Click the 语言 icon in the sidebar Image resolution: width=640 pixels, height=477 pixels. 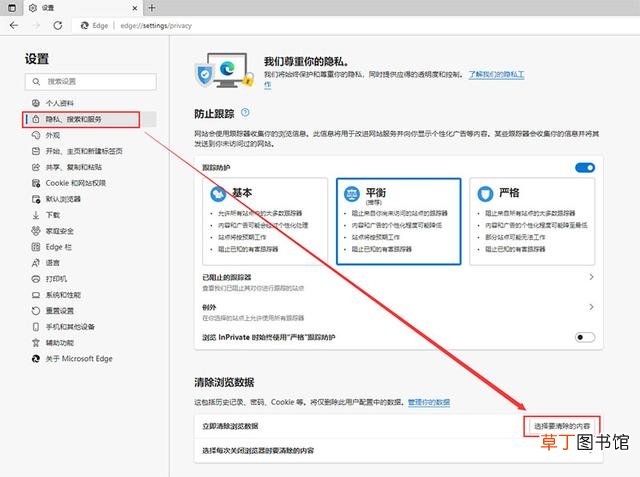(x=36, y=263)
